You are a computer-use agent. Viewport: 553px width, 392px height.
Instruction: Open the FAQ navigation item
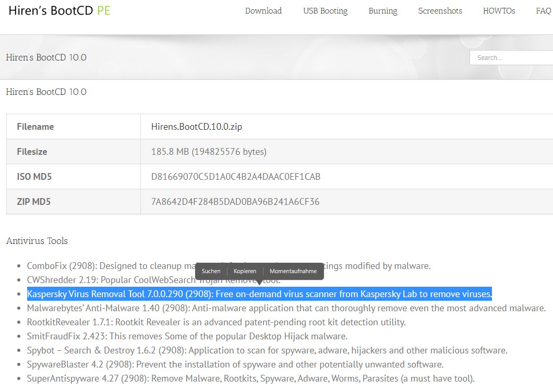[544, 11]
